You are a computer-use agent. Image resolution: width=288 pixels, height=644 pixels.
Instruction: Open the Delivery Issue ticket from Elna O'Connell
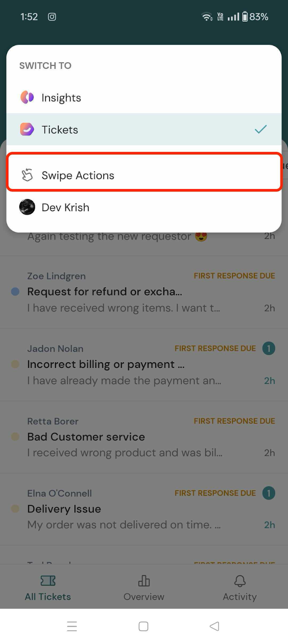pos(144,509)
